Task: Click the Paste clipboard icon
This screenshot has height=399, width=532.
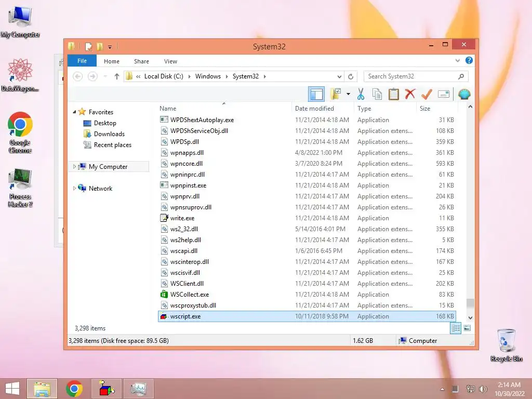Action: pos(394,94)
